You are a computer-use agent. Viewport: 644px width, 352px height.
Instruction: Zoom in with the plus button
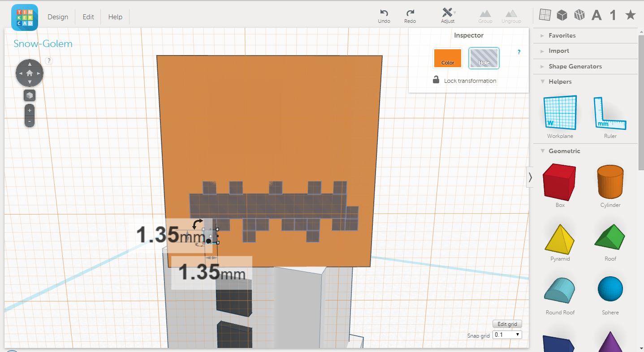[30, 110]
